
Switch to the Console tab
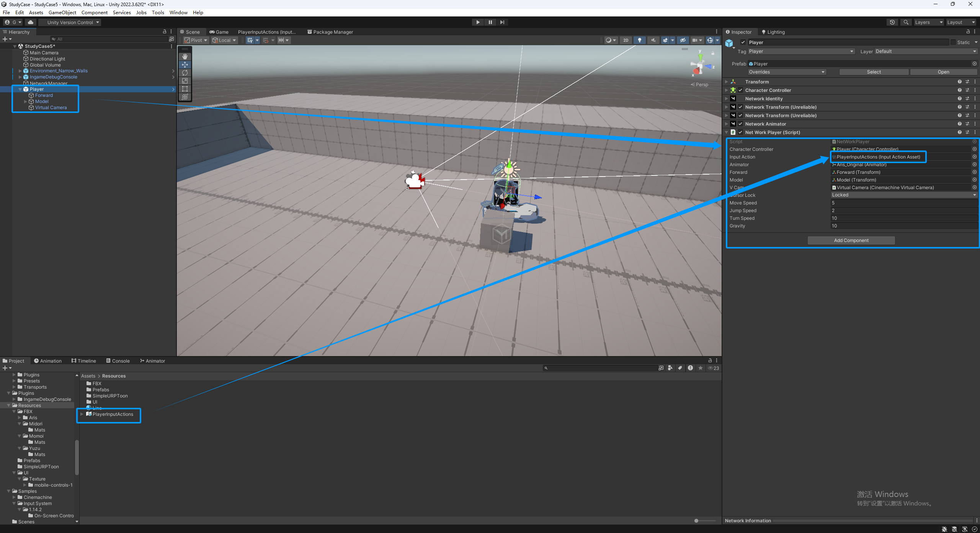click(x=118, y=361)
